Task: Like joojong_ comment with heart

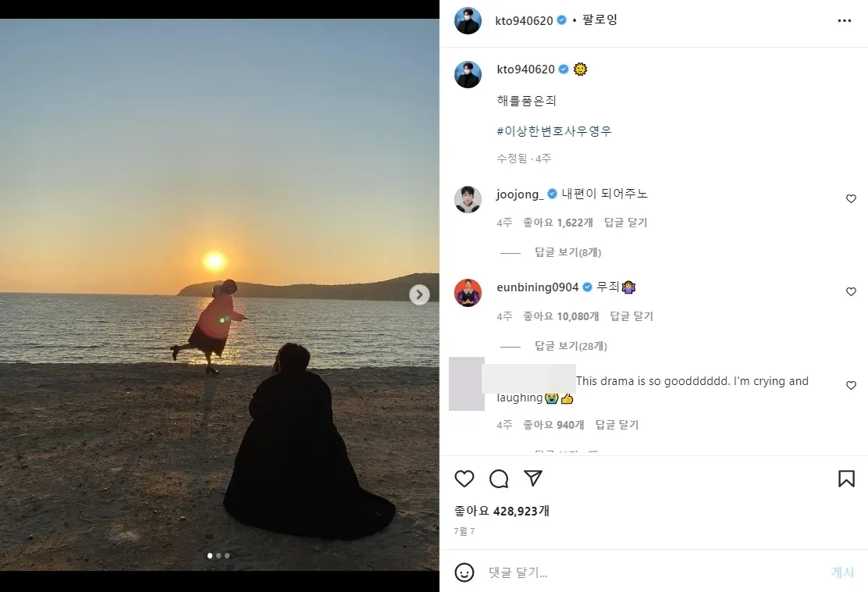Action: point(852,199)
